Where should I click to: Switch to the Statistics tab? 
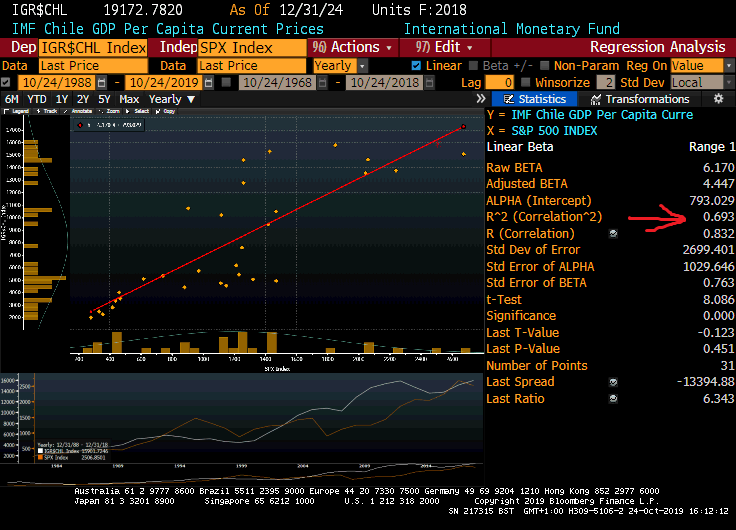tap(535, 99)
